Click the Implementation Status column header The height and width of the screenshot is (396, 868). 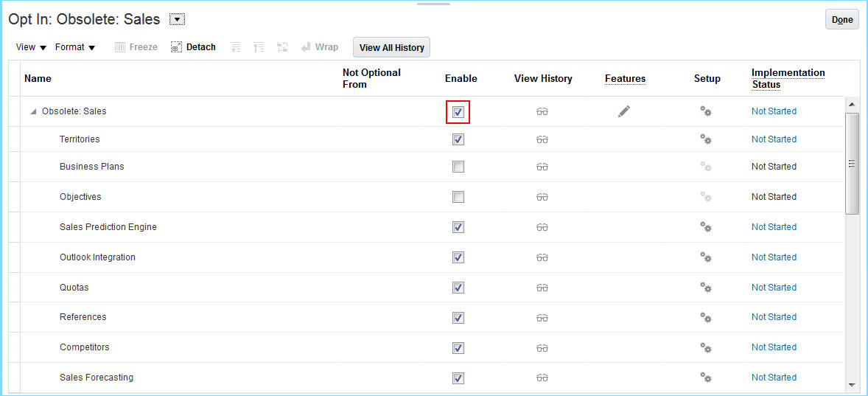788,78
